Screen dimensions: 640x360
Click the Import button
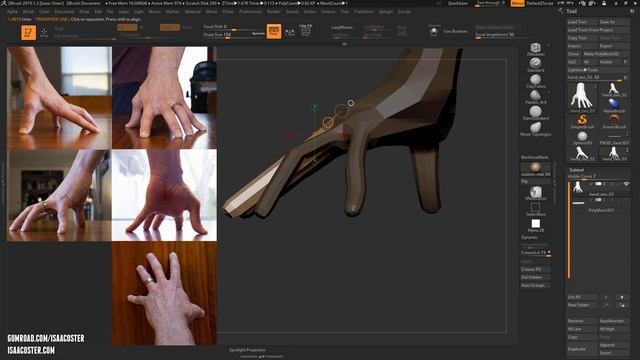click(x=582, y=46)
